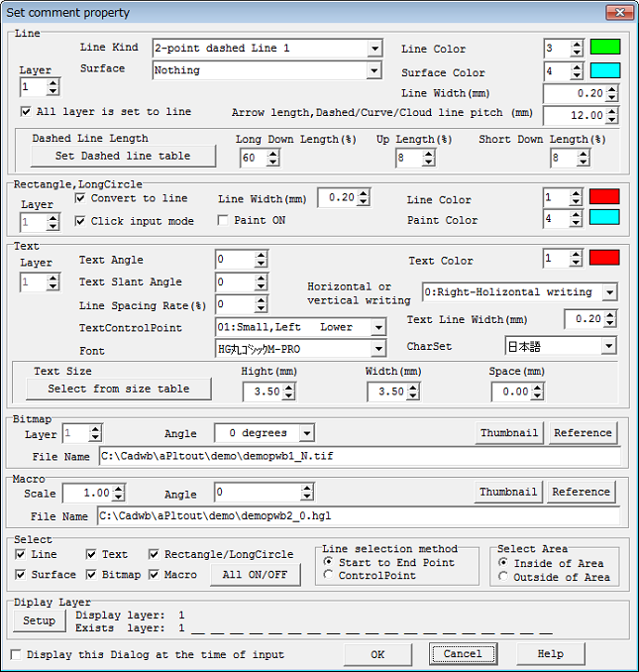The image size is (639, 672).
Task: Click the text Hight (mm) stepper
Action: pyautogui.click(x=289, y=392)
